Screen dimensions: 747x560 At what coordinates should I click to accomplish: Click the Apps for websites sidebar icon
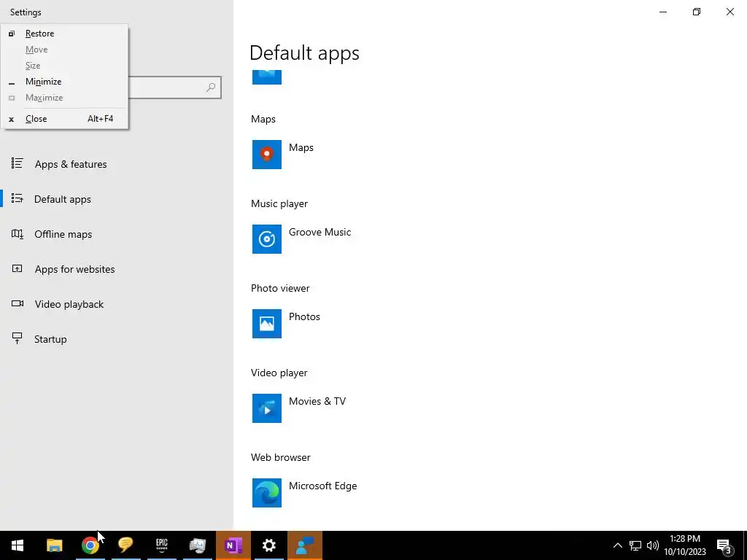[x=18, y=268]
